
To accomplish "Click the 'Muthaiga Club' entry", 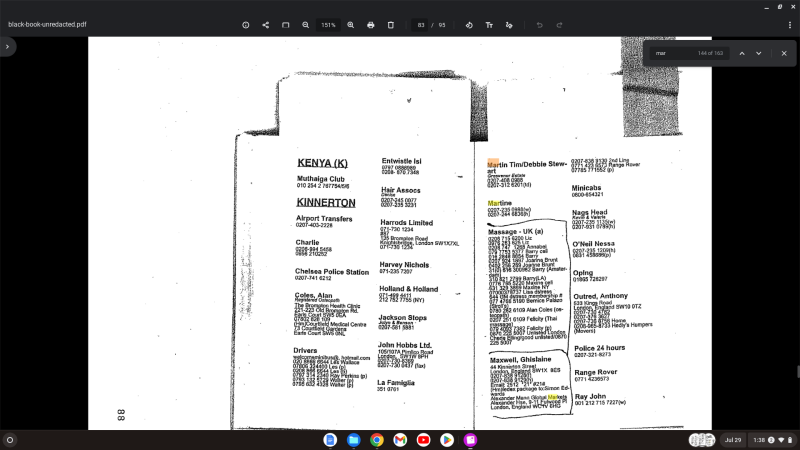I will pyautogui.click(x=320, y=179).
